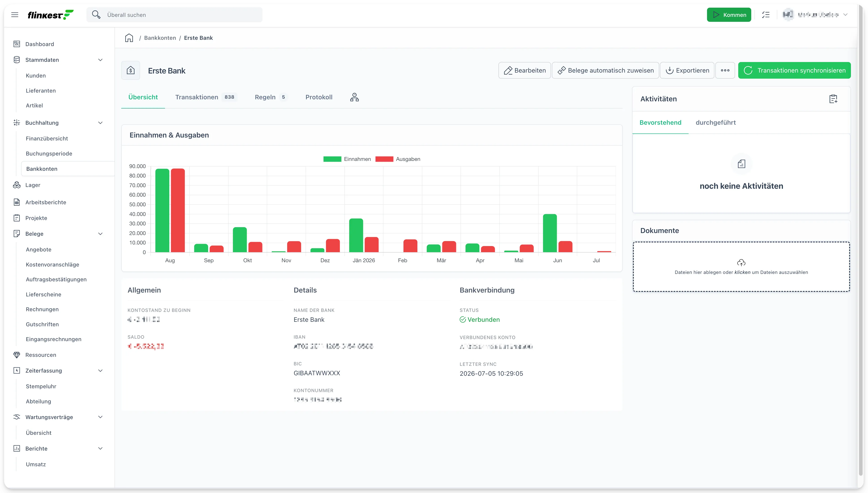Open the Transaktionen tab
The width and height of the screenshot is (868, 493).
pyautogui.click(x=206, y=97)
